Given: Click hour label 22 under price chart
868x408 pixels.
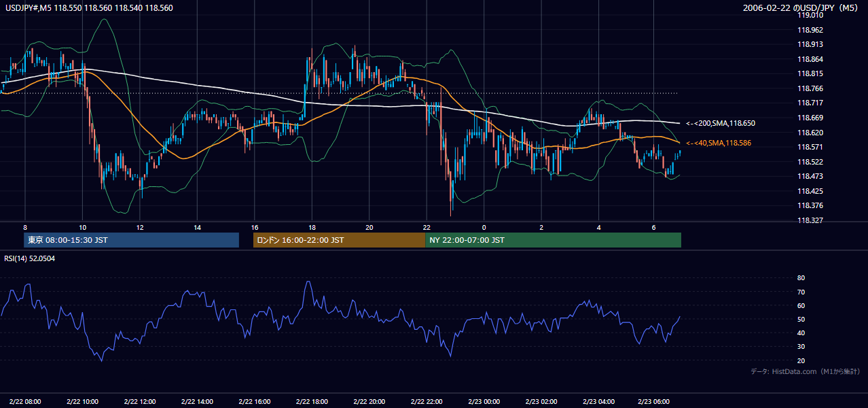Looking at the screenshot, I should click(x=427, y=227).
